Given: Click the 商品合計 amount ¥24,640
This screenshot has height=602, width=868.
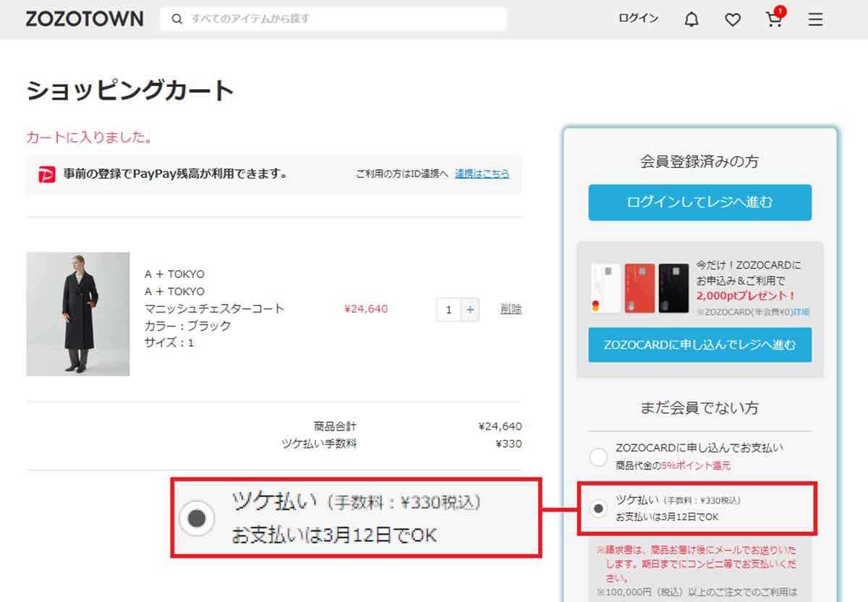Looking at the screenshot, I should [500, 426].
